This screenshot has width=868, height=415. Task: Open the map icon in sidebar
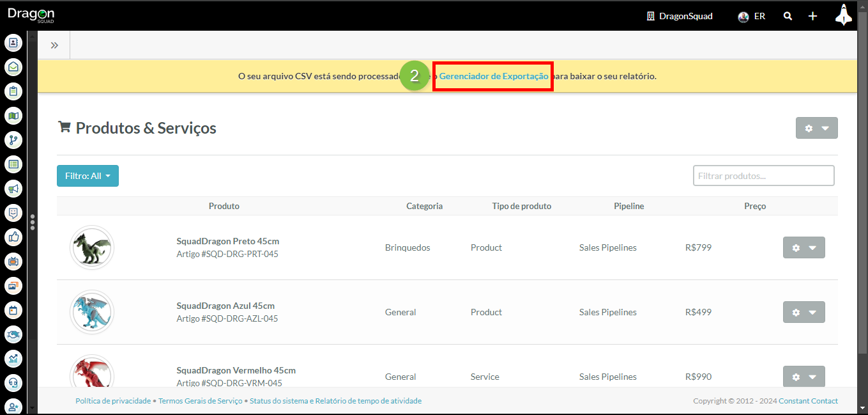click(x=13, y=116)
